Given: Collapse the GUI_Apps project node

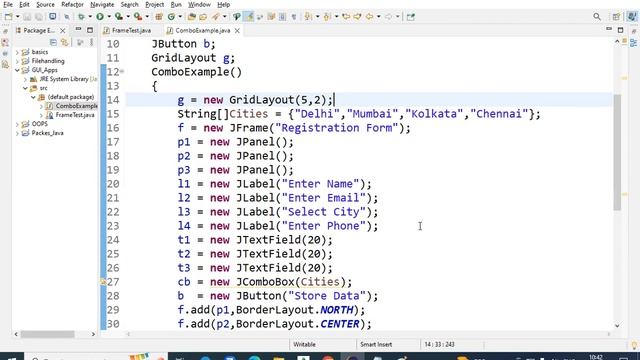Looking at the screenshot, I should [17, 70].
